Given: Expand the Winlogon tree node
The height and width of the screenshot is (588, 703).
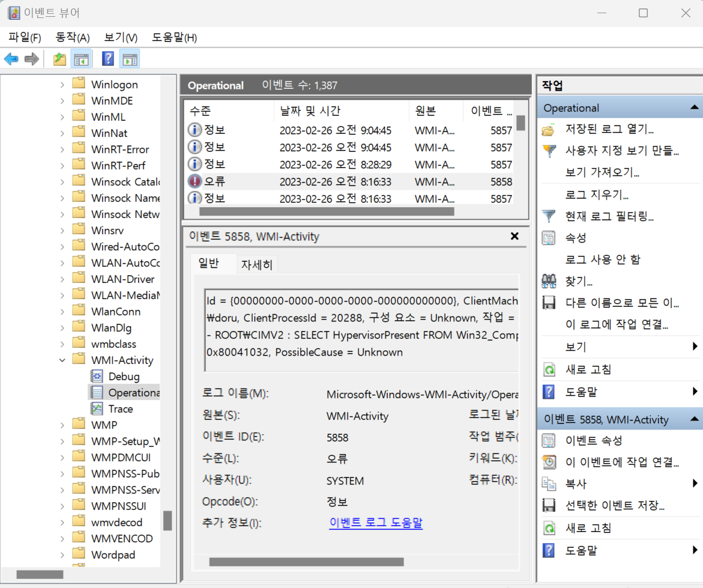Looking at the screenshot, I should point(62,84).
